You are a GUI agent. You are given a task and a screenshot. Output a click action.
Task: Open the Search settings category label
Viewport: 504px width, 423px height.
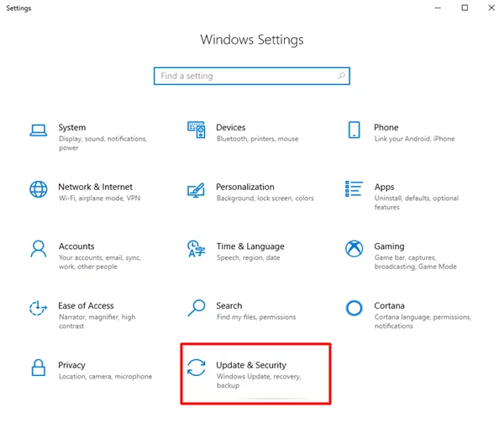[x=228, y=306]
